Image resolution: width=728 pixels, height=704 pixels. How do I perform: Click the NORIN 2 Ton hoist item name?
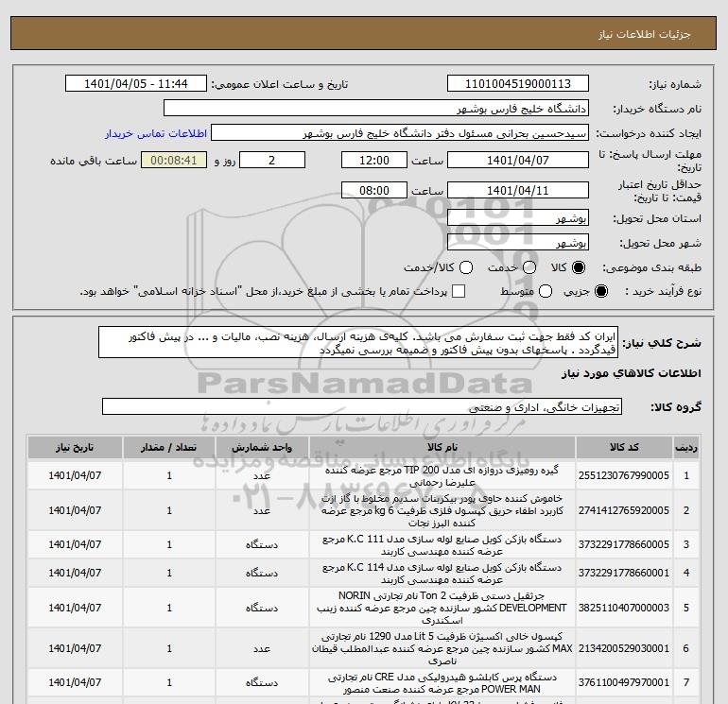pos(442,608)
